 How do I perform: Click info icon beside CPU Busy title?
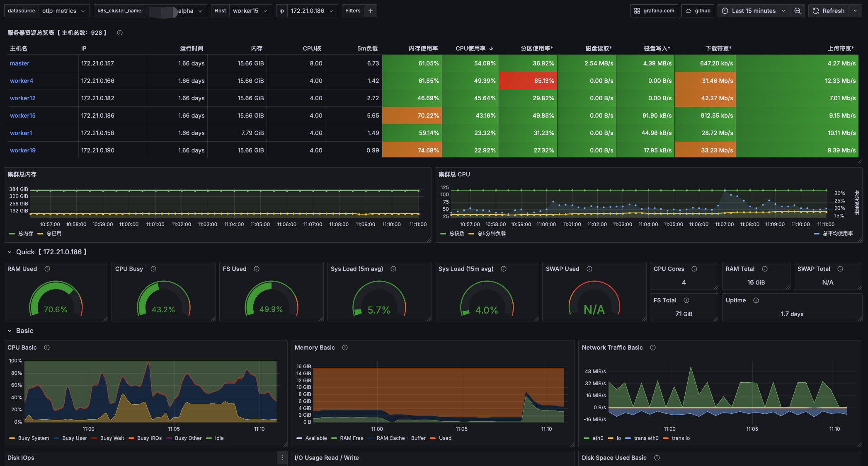coord(153,269)
